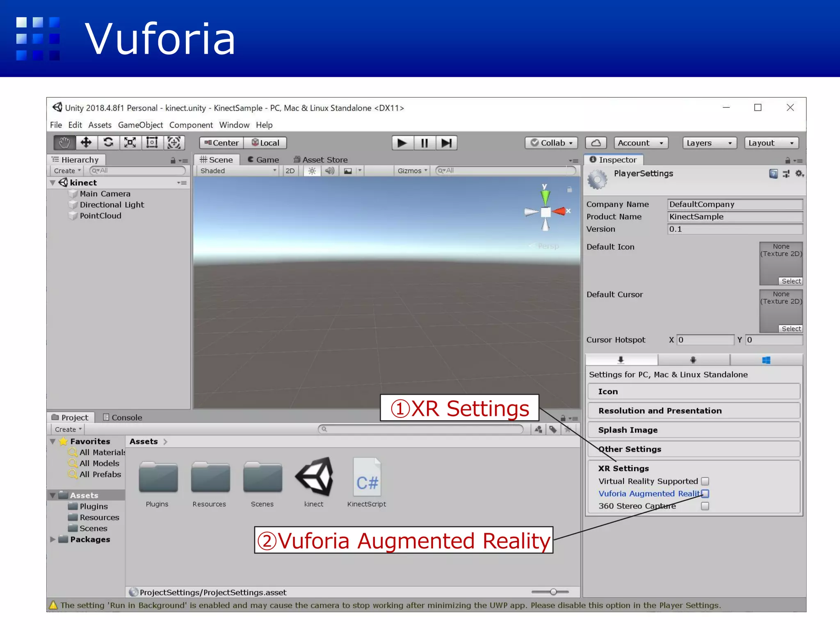Click the gizmo lock icon

569,189
